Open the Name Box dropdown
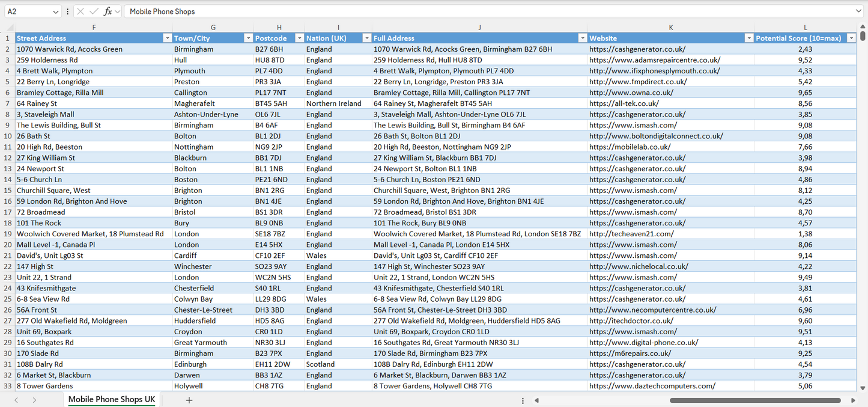 (55, 11)
